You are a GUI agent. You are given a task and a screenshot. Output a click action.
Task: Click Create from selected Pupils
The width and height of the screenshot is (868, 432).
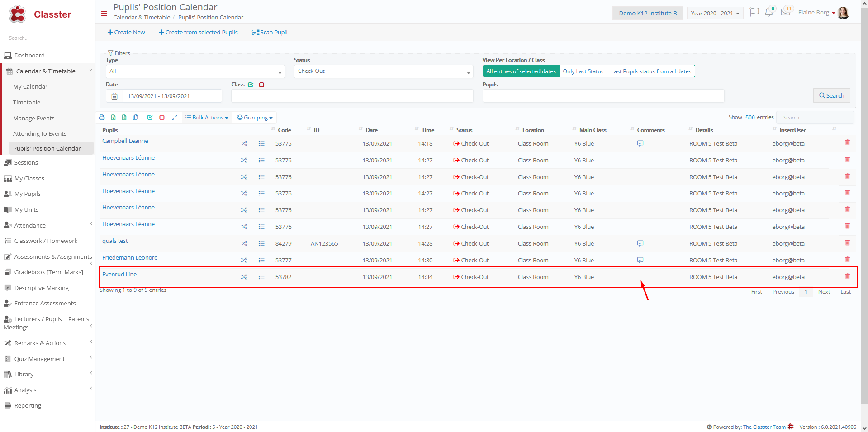pyautogui.click(x=198, y=33)
